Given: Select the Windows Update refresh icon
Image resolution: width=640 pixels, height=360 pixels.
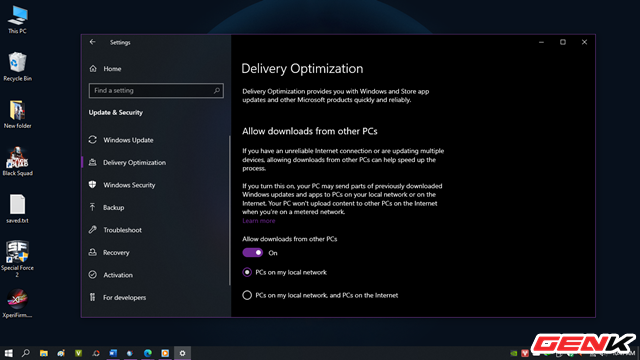Looking at the screenshot, I should pyautogui.click(x=93, y=140).
